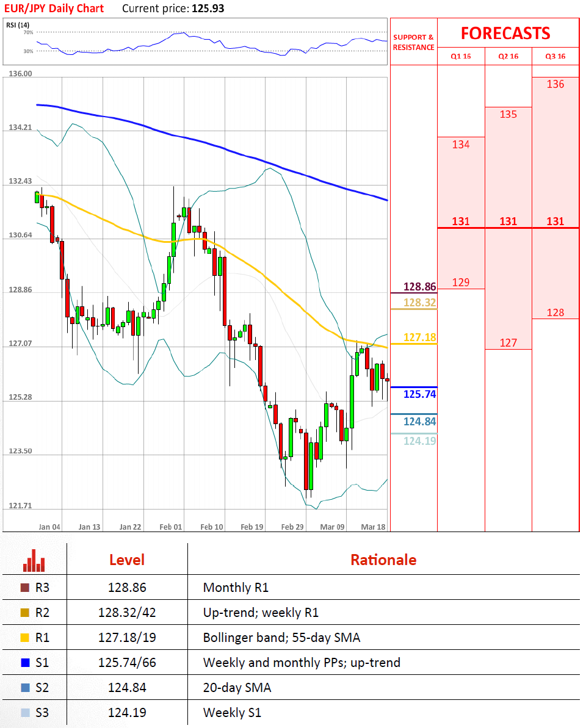Image resolution: width=586 pixels, height=728 pixels.
Task: Click the 128.86 resistance level label
Action: point(420,286)
